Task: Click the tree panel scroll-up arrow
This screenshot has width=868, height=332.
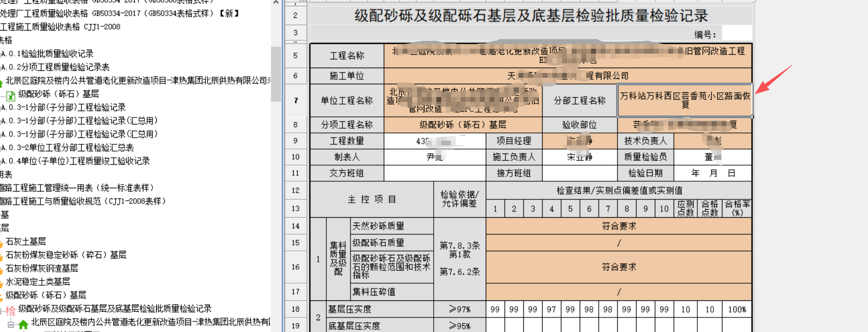Action: (276, 3)
